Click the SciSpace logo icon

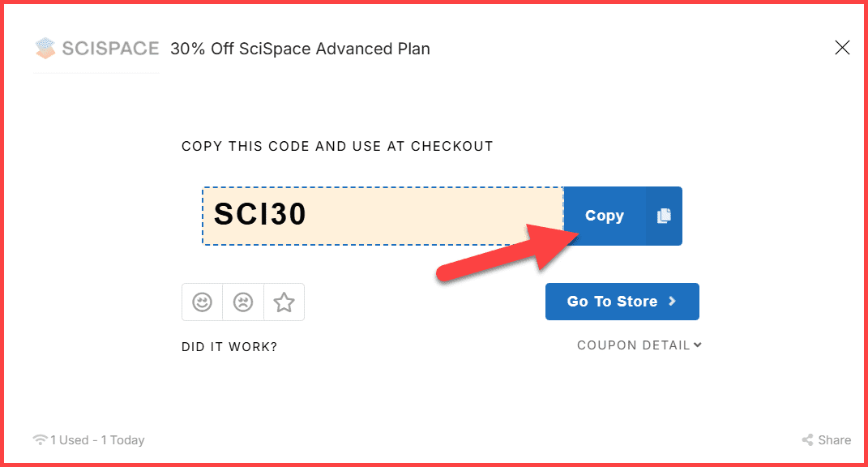point(43,48)
